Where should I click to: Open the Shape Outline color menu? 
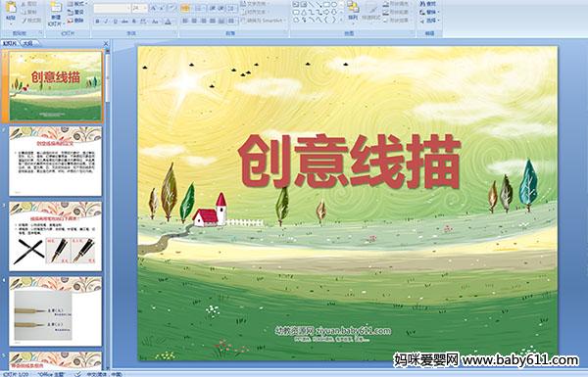pyautogui.click(x=396, y=12)
